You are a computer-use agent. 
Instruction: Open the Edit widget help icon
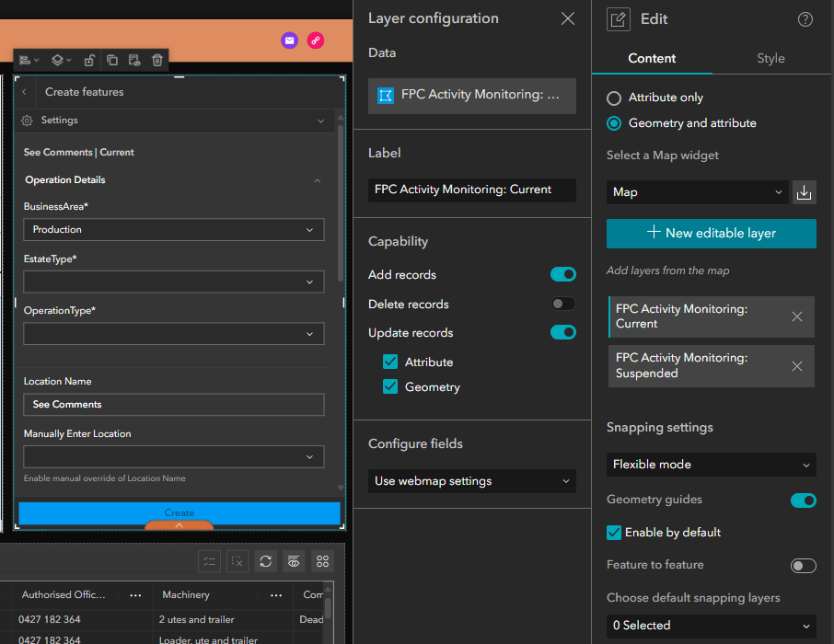pyautogui.click(x=805, y=19)
